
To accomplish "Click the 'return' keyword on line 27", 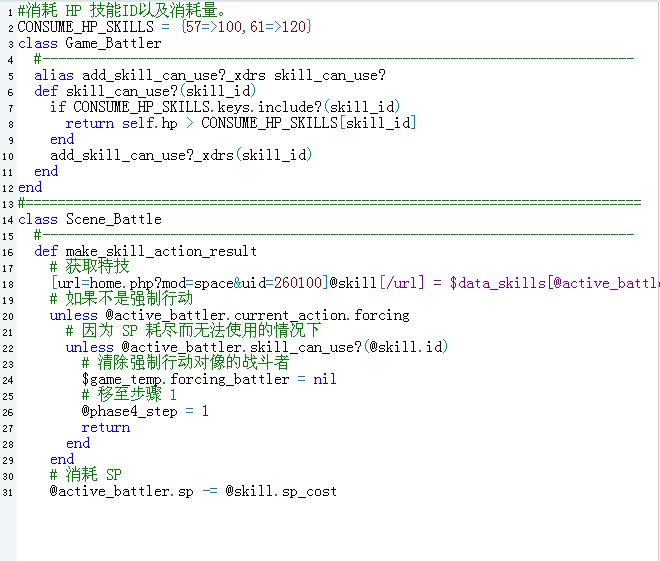I will [x=106, y=427].
